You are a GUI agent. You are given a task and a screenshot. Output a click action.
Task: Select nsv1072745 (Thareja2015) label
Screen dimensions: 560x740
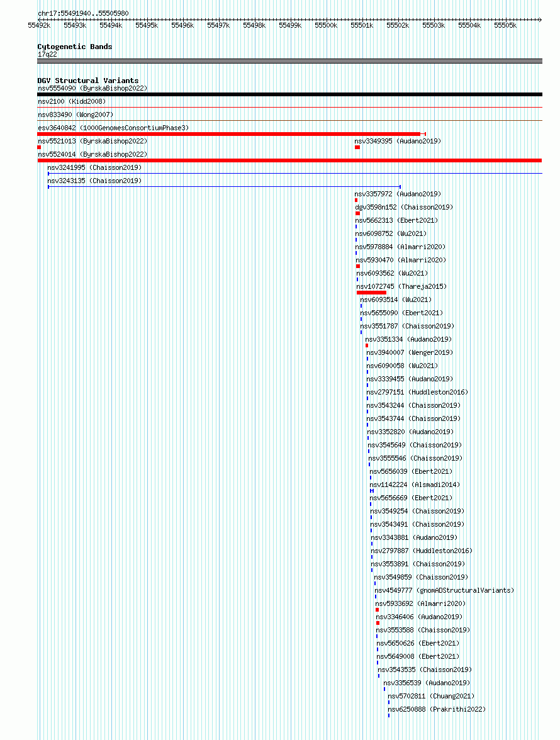click(401, 286)
